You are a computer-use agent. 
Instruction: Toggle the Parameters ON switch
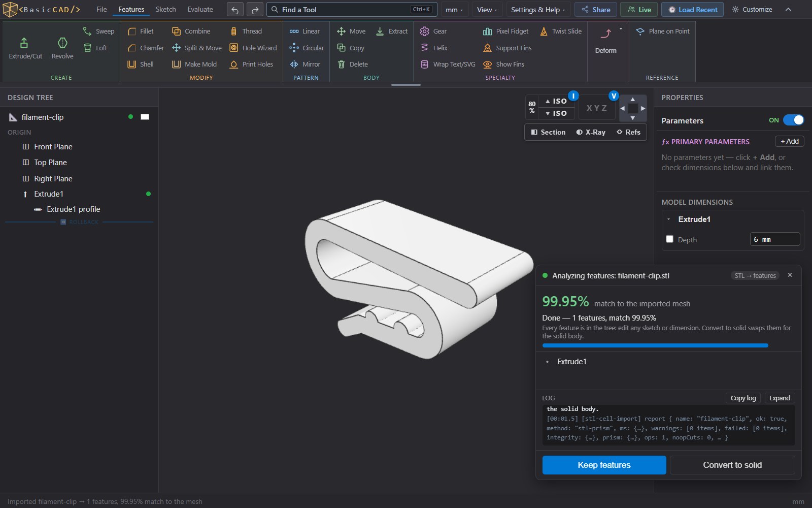tap(793, 120)
